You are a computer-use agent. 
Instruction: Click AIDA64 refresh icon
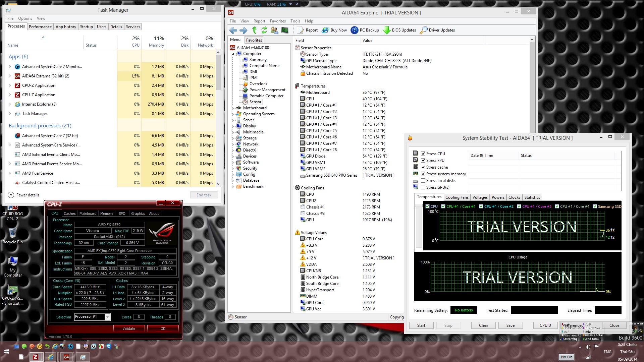point(264,30)
